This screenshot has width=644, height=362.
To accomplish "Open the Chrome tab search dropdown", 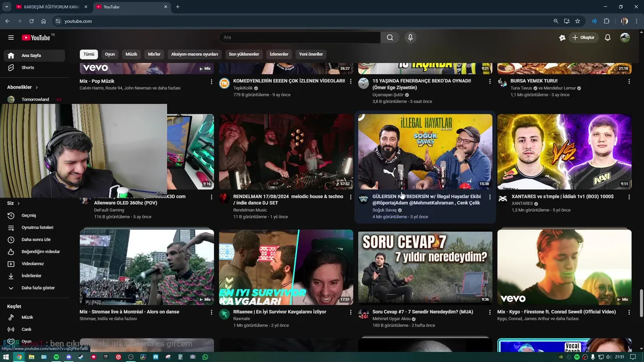I will (7, 7).
